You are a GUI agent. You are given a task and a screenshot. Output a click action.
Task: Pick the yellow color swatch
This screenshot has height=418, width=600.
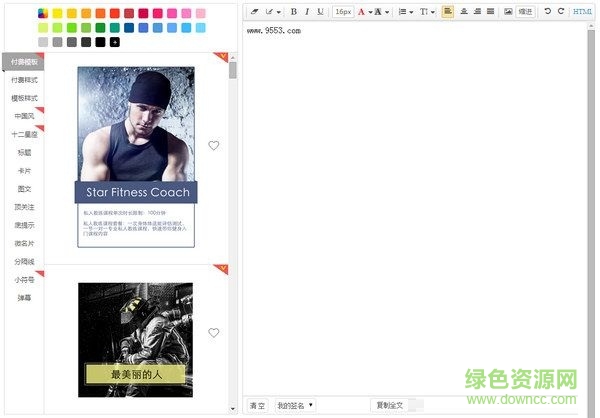(x=57, y=13)
